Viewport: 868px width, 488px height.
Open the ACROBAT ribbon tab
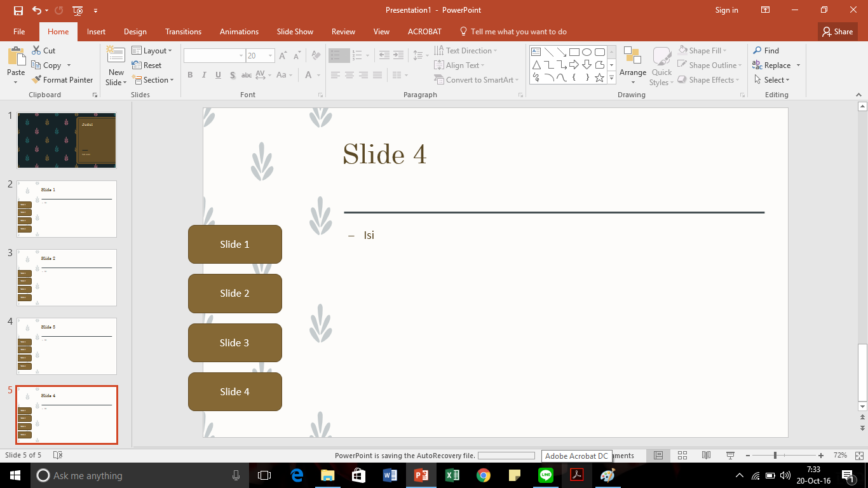coord(424,31)
